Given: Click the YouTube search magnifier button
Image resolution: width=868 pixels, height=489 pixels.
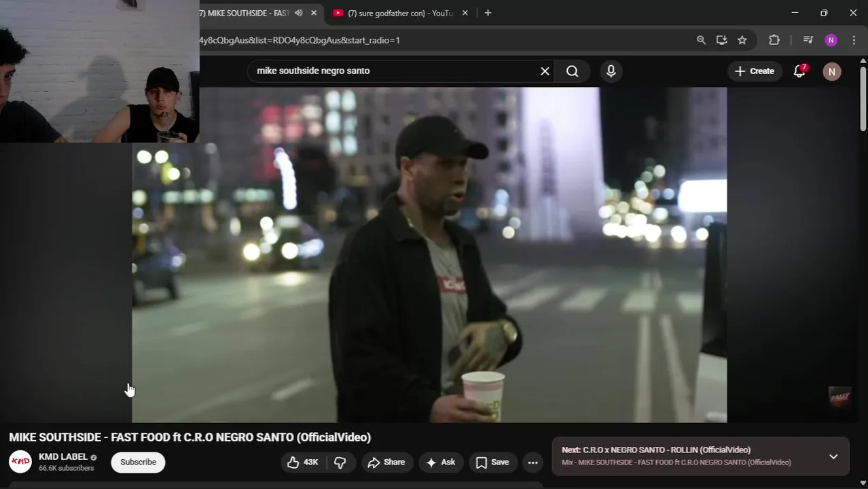Looking at the screenshot, I should [x=573, y=71].
